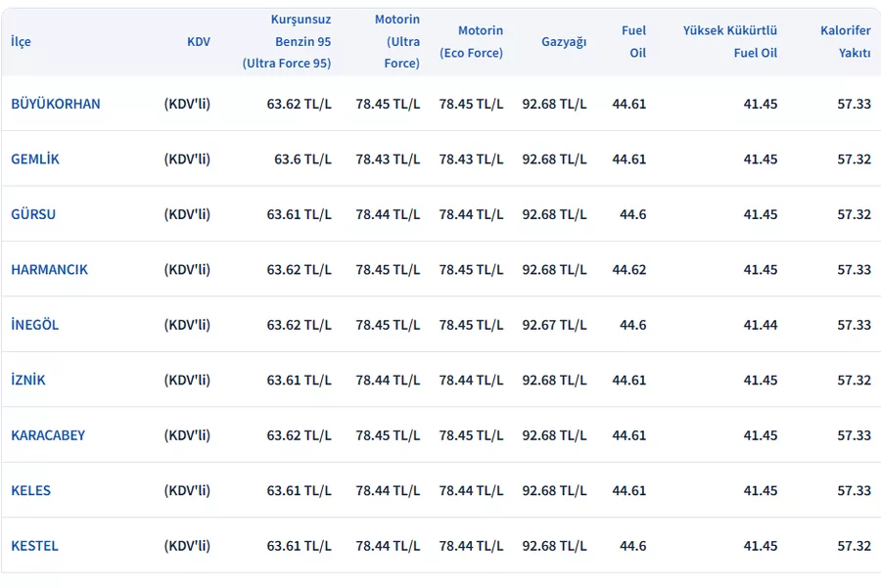Image resolution: width=881 pixels, height=588 pixels.
Task: Select HARMANCIK's 44.62 Fuel Oil value
Action: 628,269
